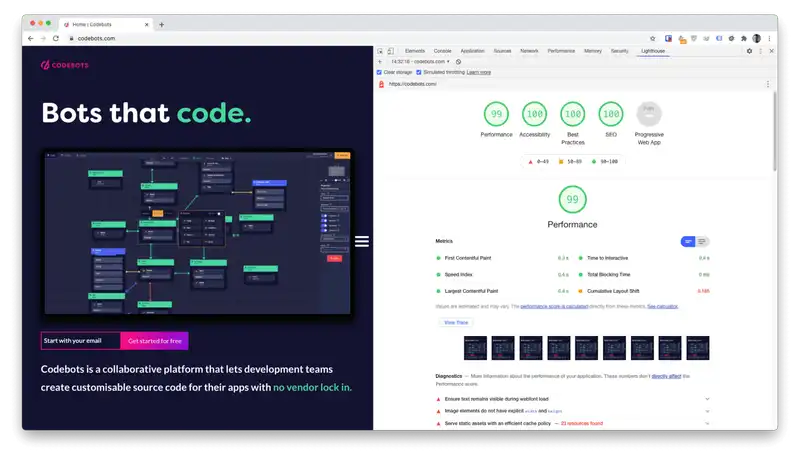Open the Console tab in DevTools
800x459 pixels.
(442, 50)
